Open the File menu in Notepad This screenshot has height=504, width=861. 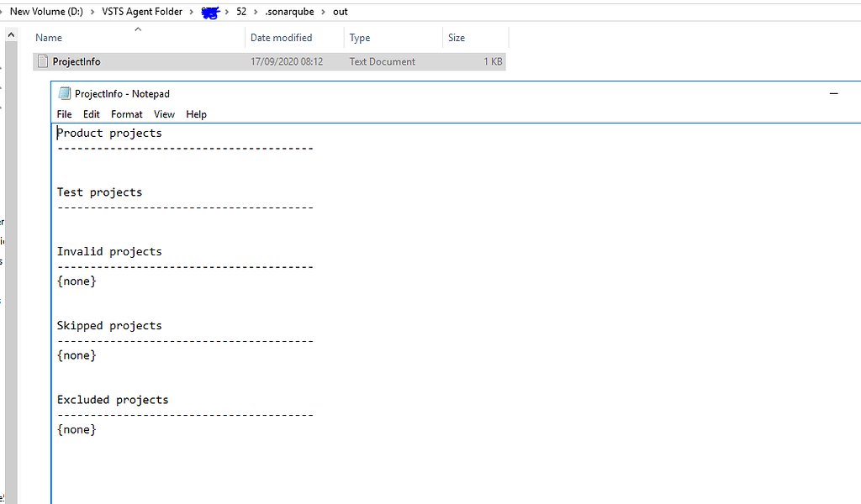64,114
